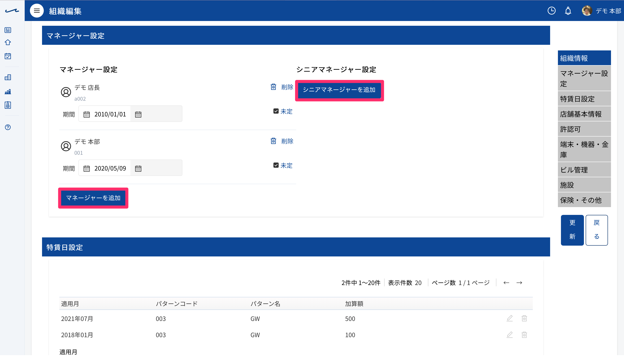624x364 pixels.
Task: Click the clock history icon in the header
Action: 551,11
